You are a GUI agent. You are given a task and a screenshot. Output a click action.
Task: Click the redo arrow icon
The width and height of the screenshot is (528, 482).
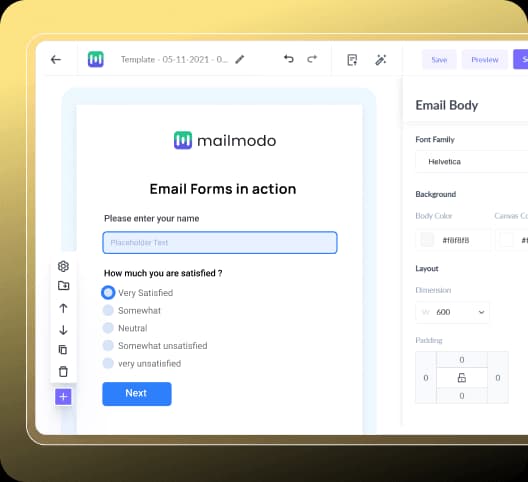click(x=312, y=59)
